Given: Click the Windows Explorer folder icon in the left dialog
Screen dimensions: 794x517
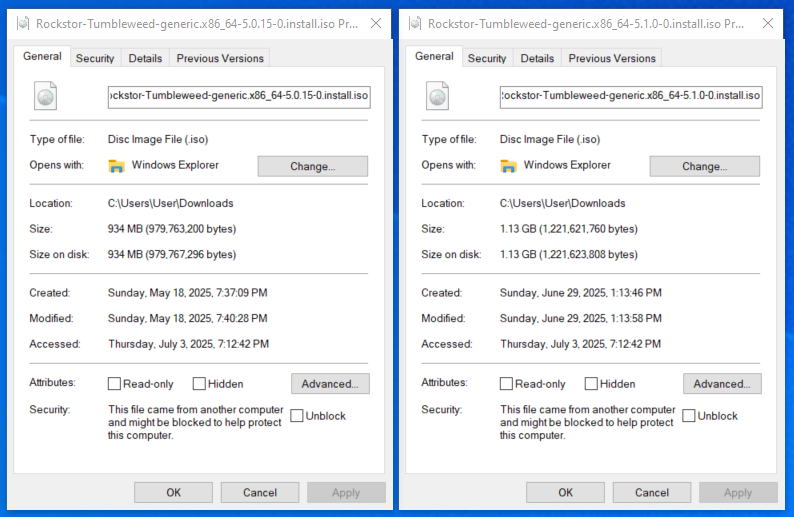Looking at the screenshot, I should pyautogui.click(x=116, y=166).
